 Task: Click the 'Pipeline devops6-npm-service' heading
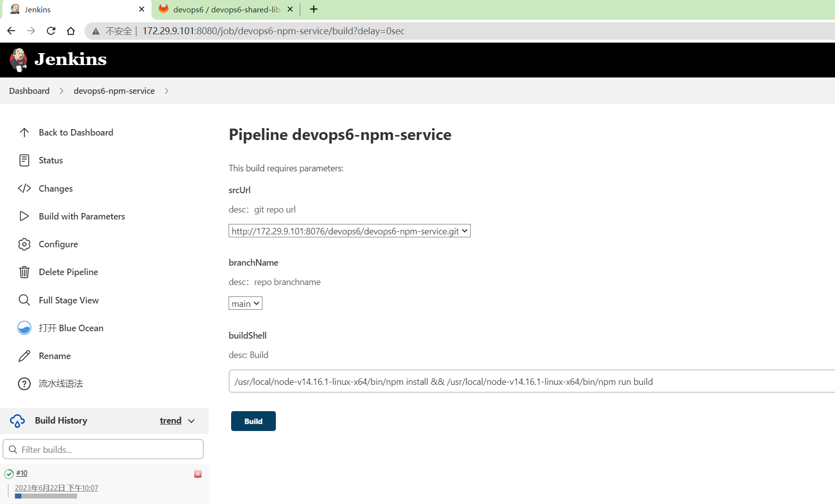click(340, 135)
